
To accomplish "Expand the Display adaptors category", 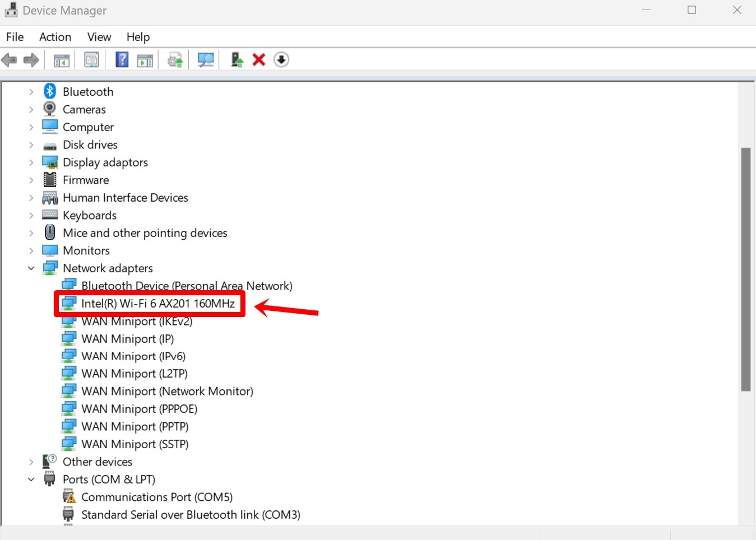I will [x=31, y=162].
